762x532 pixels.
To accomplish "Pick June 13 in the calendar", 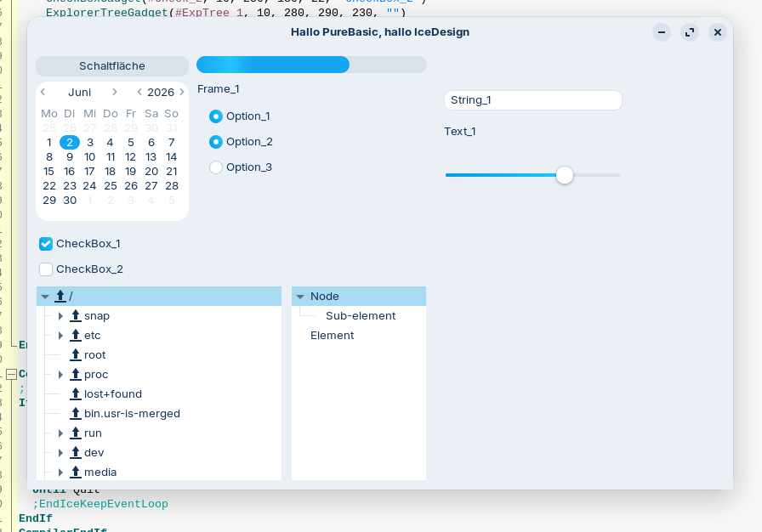I will 151,157.
